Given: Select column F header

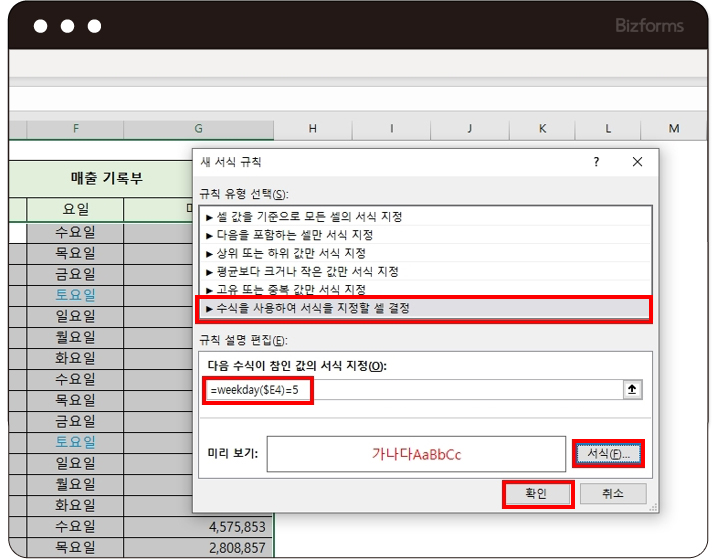Looking at the screenshot, I should [x=75, y=129].
